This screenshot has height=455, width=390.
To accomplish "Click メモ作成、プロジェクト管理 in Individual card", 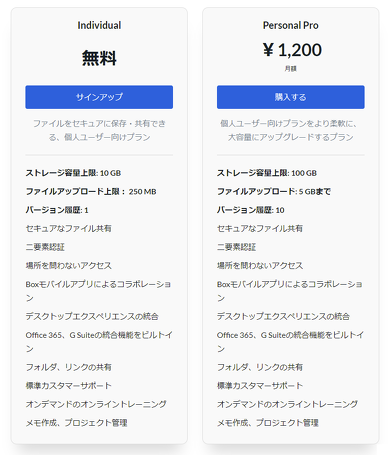I will click(77, 423).
